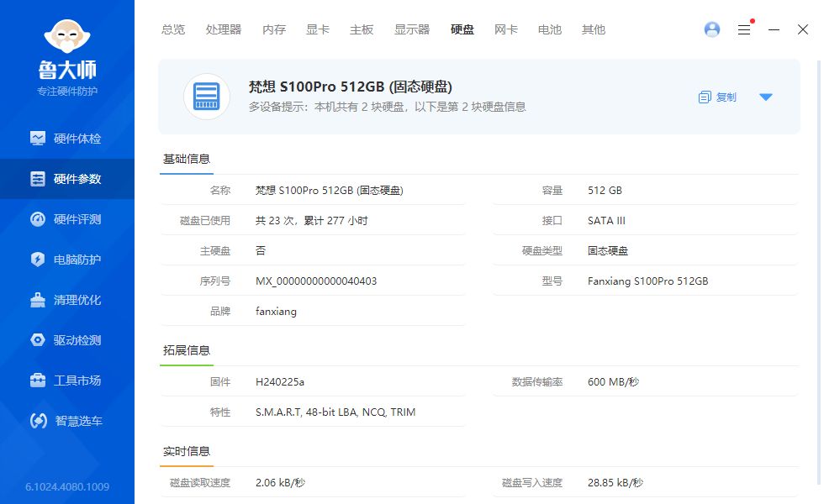
Task: Click the 名称 value in basic info
Action: [330, 191]
